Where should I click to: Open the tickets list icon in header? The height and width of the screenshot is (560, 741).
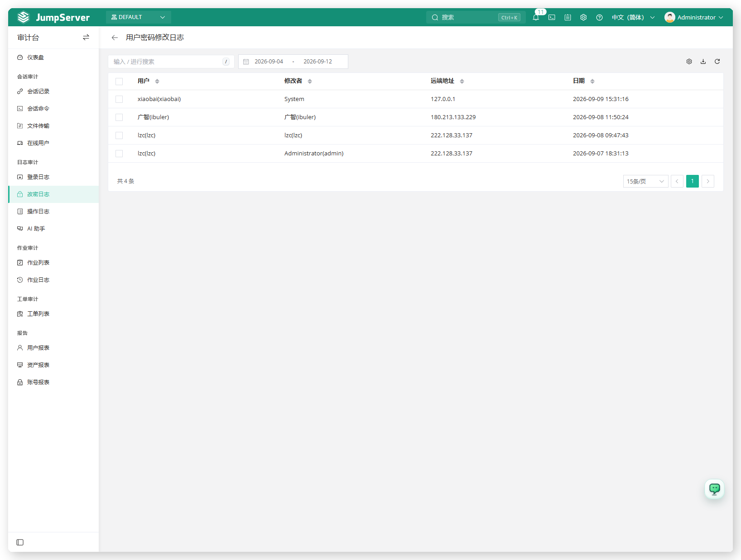568,17
